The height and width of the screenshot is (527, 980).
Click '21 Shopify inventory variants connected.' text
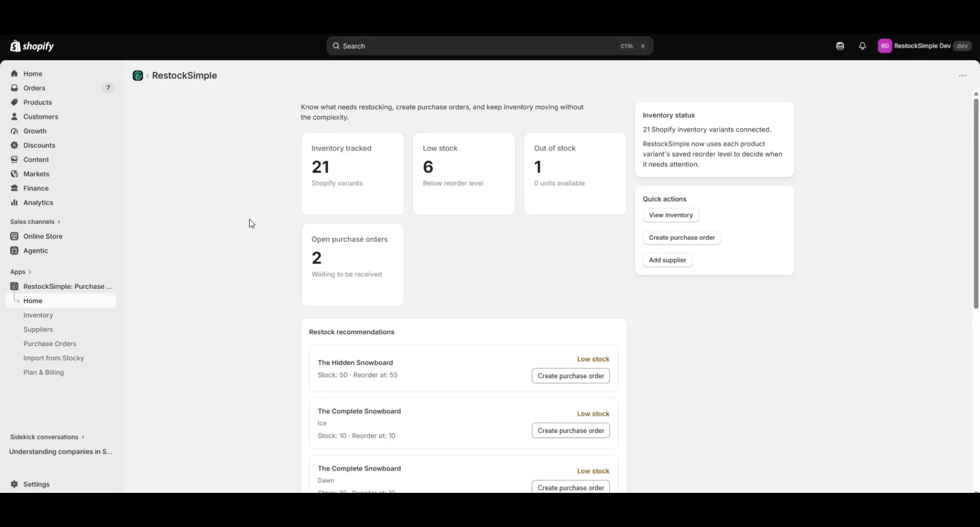(x=706, y=129)
